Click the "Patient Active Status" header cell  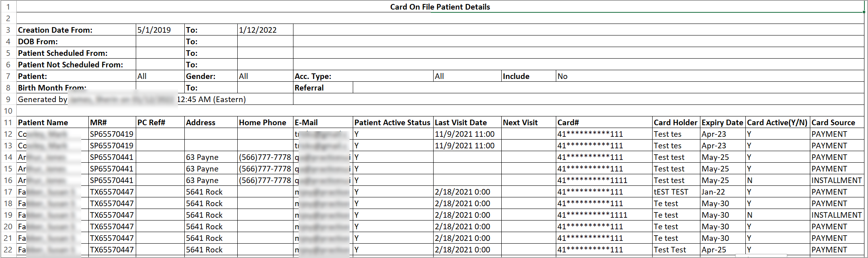(x=392, y=122)
